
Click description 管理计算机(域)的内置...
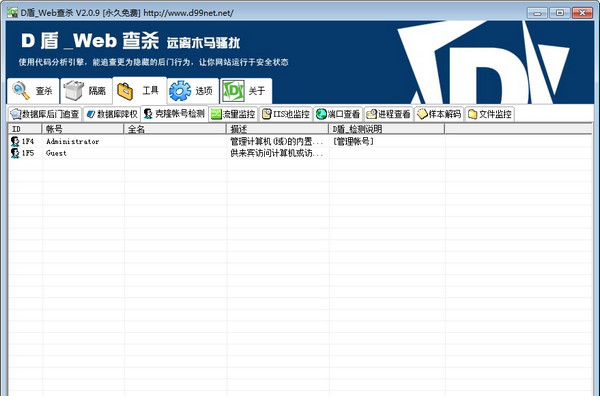[x=277, y=142]
